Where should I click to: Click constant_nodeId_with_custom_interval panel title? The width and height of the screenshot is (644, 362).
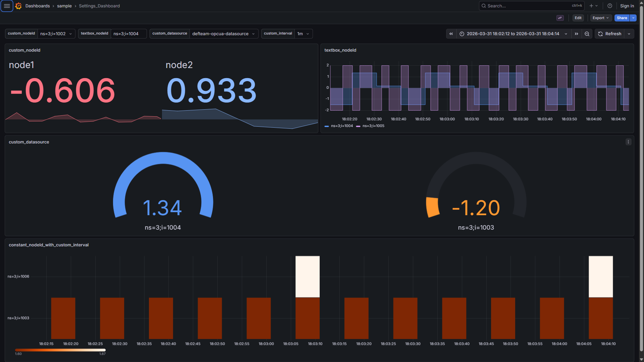click(x=49, y=245)
